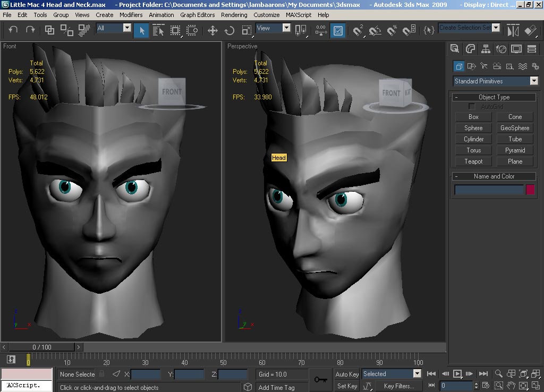544x392 pixels.
Task: Activate Select and Scale tool
Action: 246,30
